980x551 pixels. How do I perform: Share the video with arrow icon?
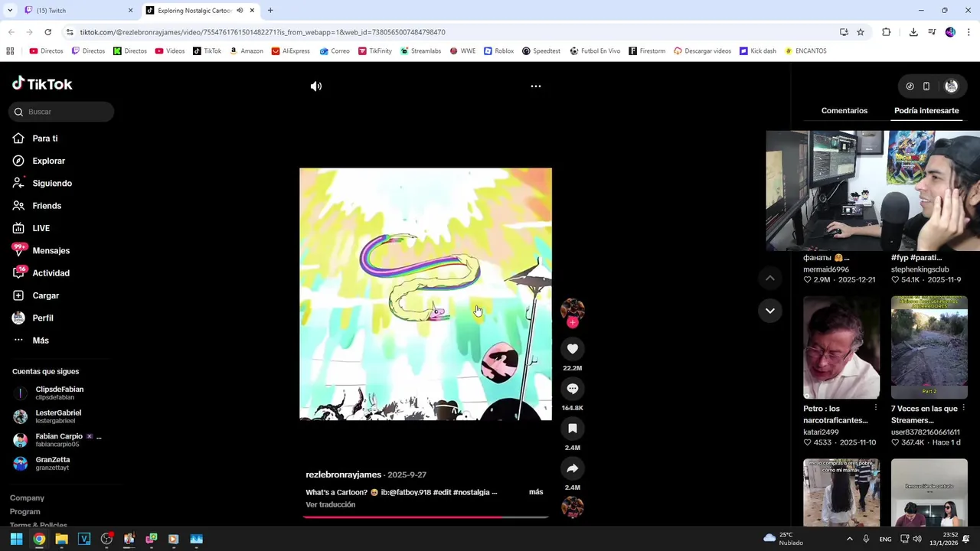(573, 468)
